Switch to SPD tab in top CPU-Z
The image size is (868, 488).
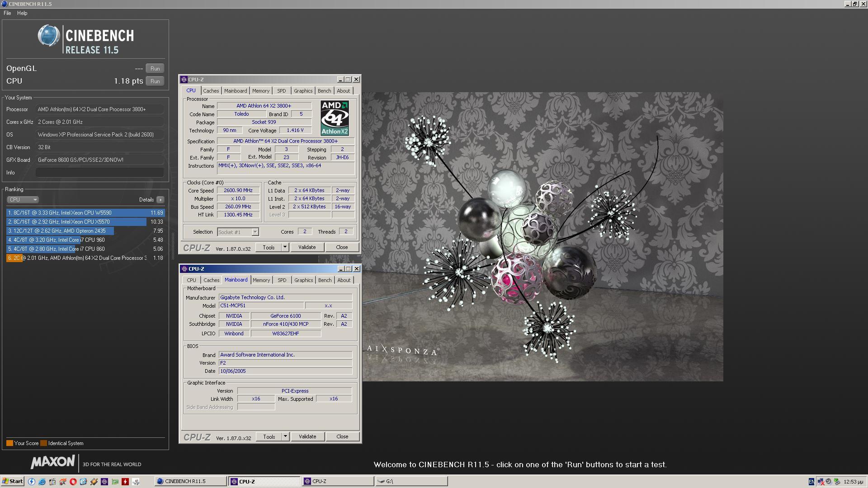(282, 91)
